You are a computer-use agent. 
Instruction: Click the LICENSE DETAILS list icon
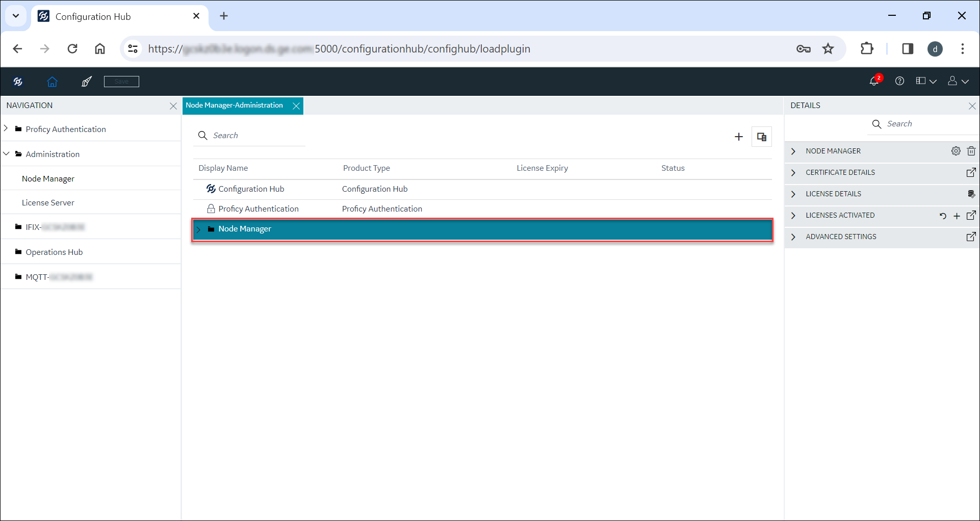coord(971,194)
